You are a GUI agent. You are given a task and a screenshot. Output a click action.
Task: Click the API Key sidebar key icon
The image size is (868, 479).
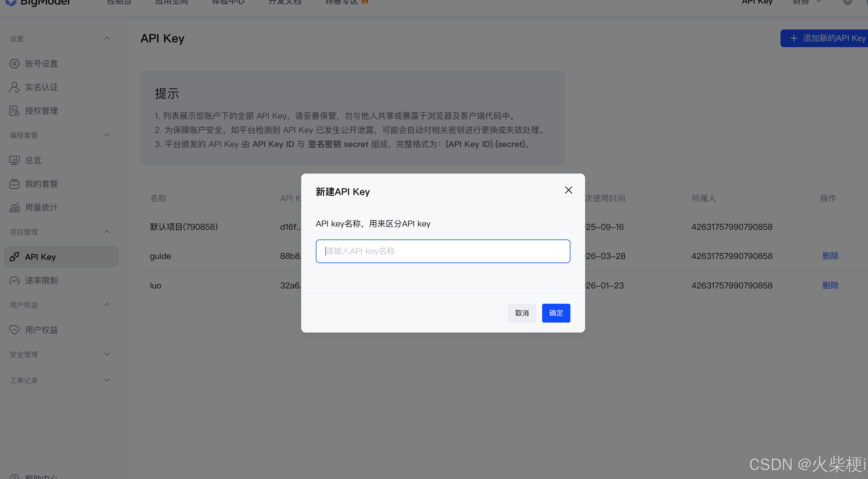pyautogui.click(x=14, y=257)
